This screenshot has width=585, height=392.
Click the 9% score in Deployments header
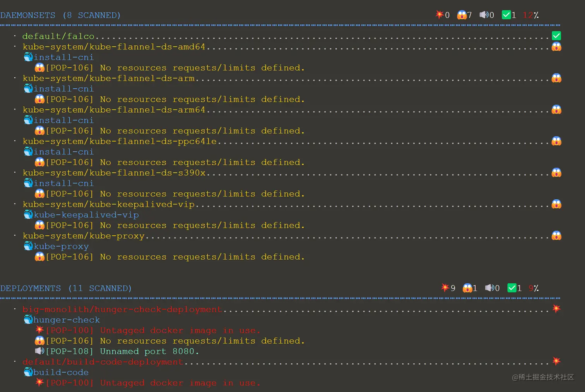pos(534,288)
